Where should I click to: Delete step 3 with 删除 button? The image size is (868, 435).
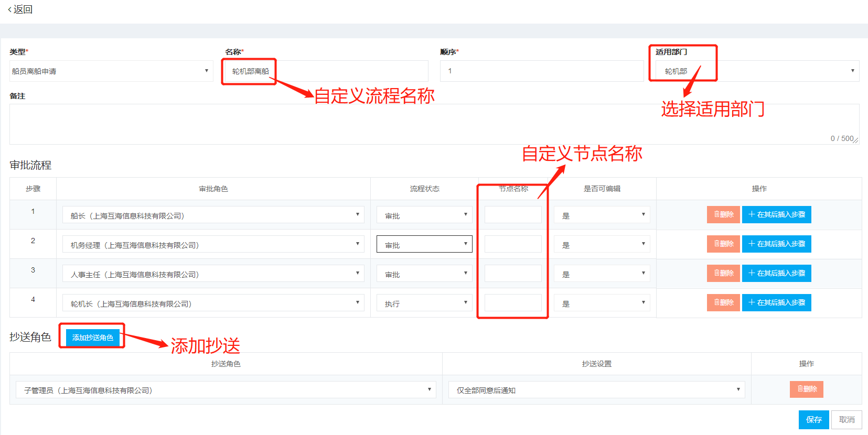[723, 273]
